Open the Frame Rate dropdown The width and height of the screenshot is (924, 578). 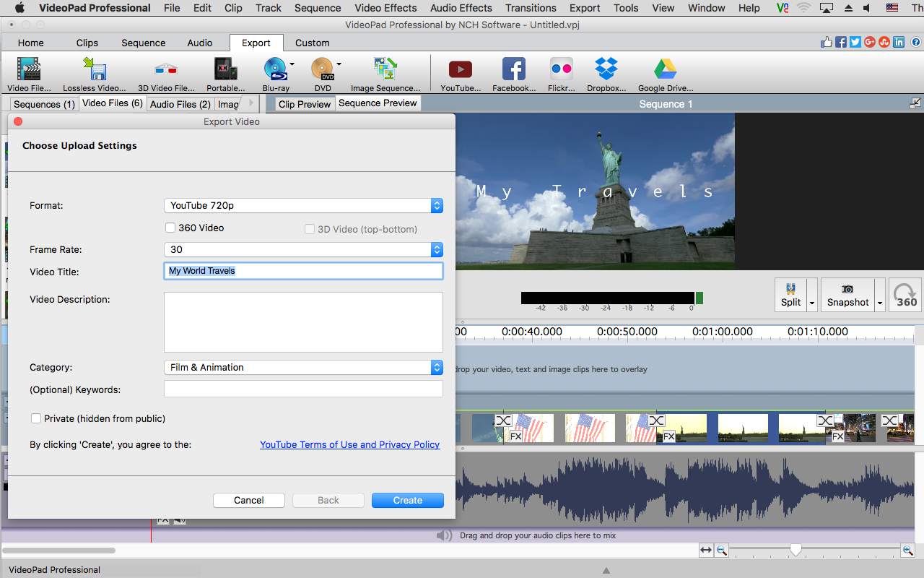(x=303, y=249)
